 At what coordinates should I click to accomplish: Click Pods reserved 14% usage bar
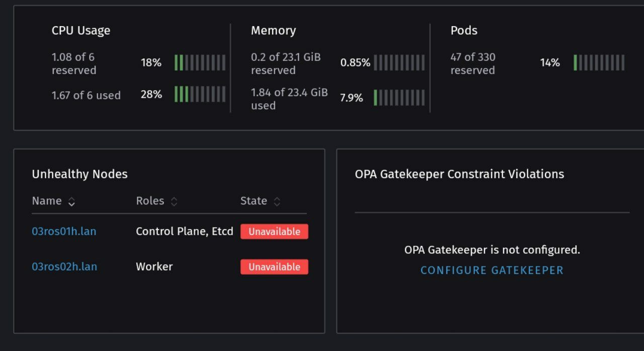[x=599, y=63]
